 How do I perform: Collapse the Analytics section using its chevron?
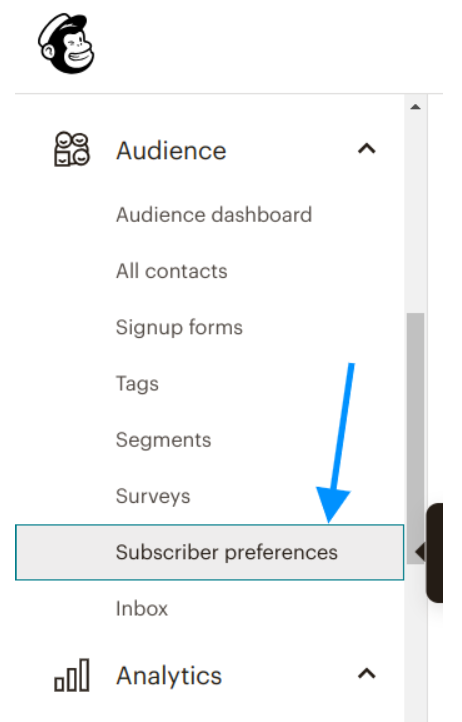tap(367, 674)
